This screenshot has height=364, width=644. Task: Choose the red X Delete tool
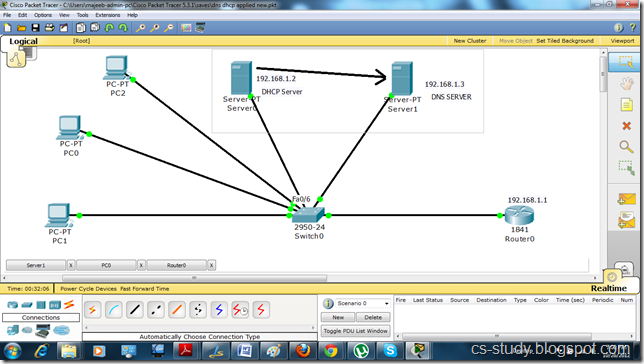tap(626, 126)
